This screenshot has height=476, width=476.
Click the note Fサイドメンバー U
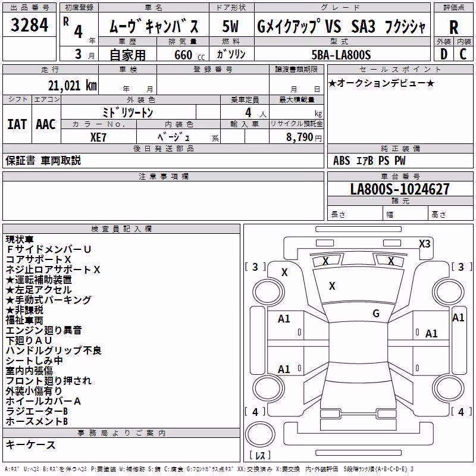(x=49, y=249)
